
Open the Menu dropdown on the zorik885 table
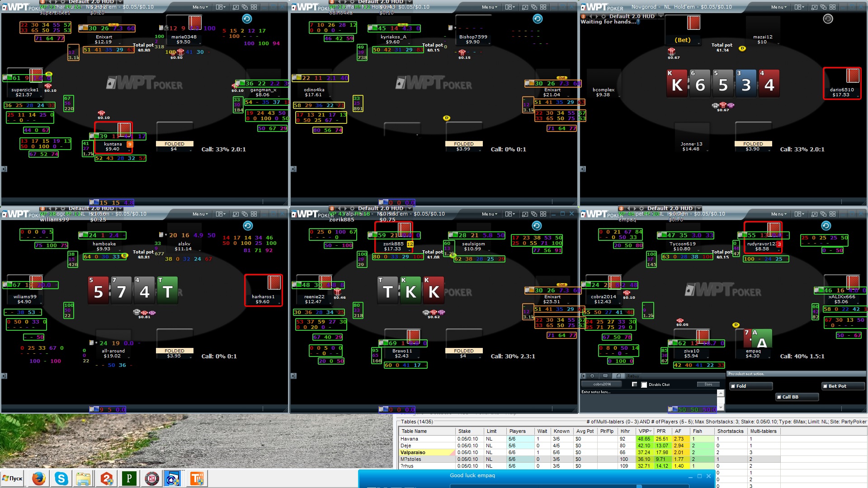pos(489,214)
